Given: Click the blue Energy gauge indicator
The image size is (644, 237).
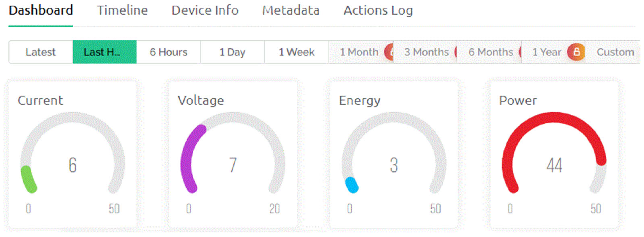Looking at the screenshot, I should 351,185.
